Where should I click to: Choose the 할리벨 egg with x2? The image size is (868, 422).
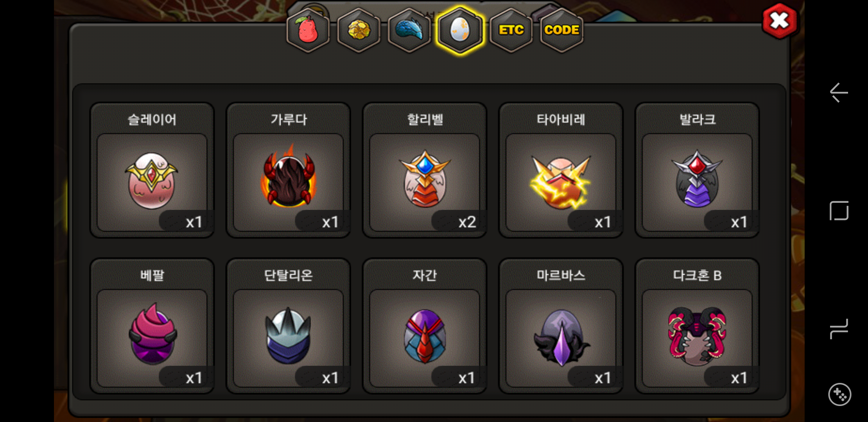click(425, 170)
